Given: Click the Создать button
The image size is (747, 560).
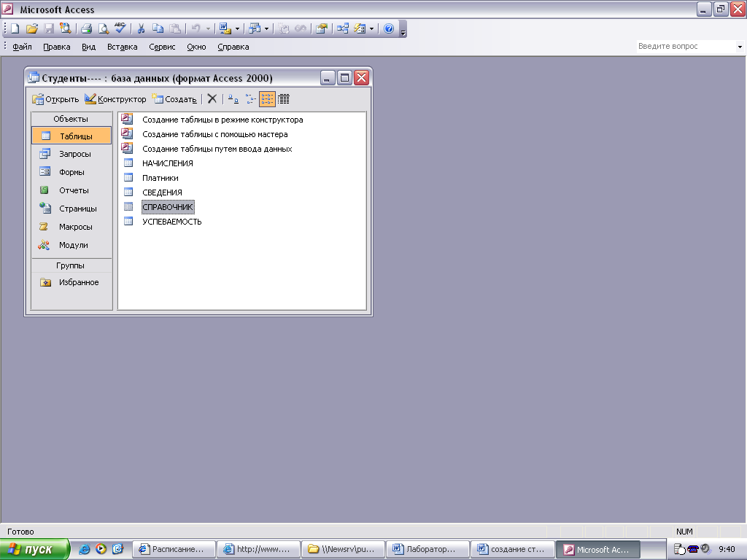Looking at the screenshot, I should 174,99.
